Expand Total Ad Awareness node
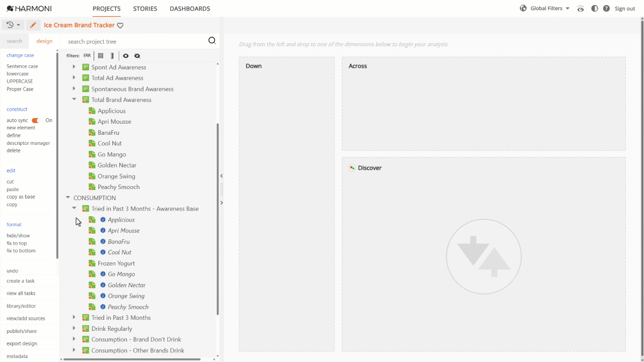 (x=74, y=77)
